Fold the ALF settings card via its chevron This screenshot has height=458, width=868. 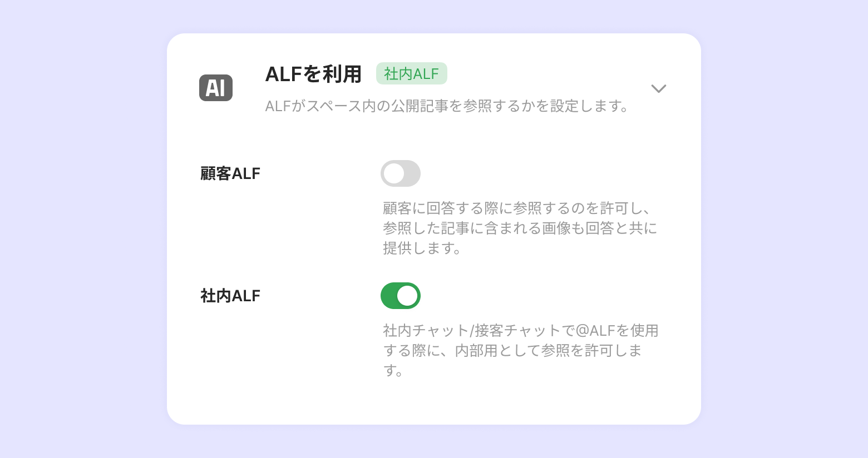(659, 88)
